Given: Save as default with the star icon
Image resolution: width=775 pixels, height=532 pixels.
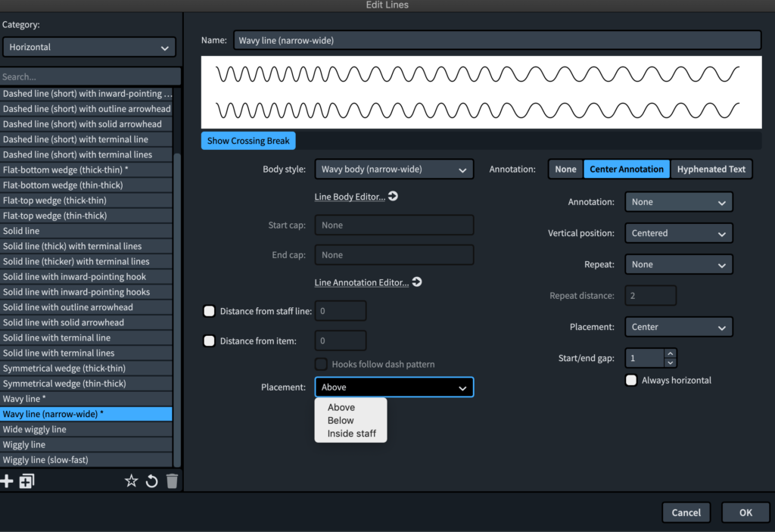Looking at the screenshot, I should [x=131, y=481].
